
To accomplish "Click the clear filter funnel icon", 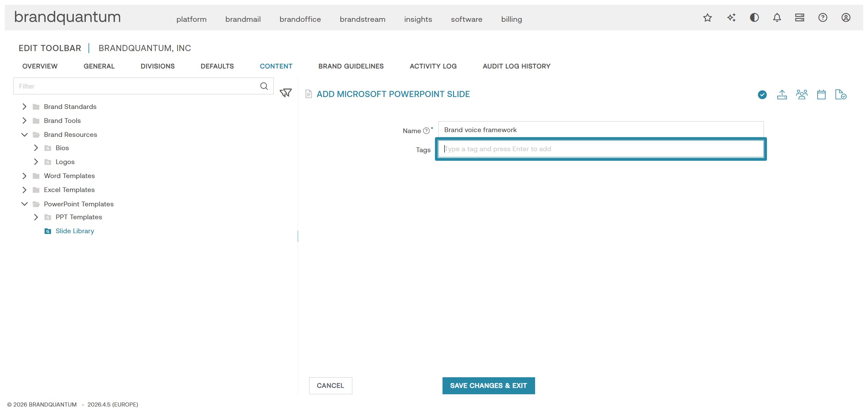I will tap(286, 93).
